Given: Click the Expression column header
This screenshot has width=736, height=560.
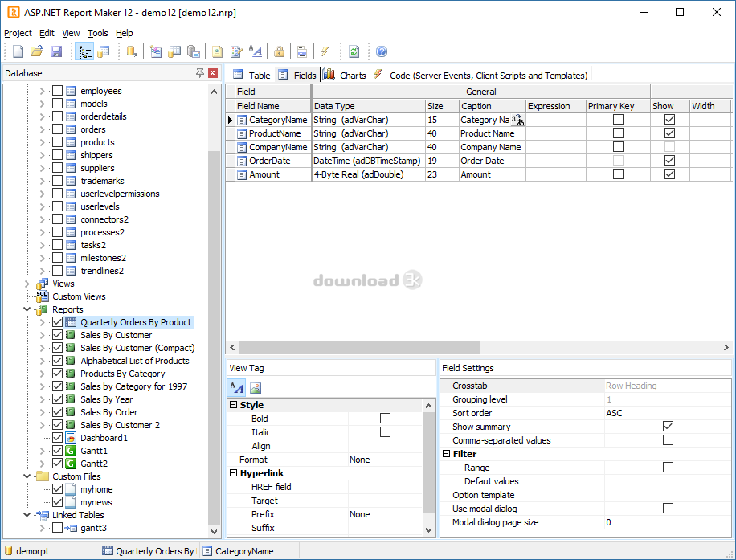Looking at the screenshot, I should pos(556,106).
